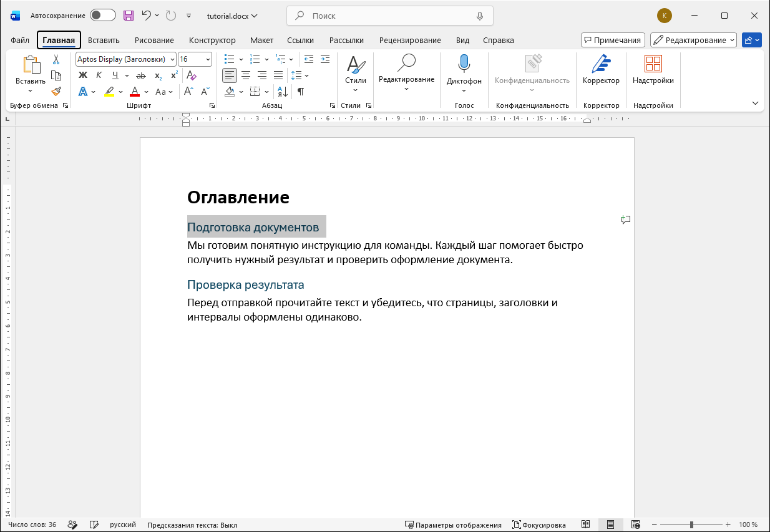Undo the last action
The width and height of the screenshot is (770, 532).
pos(147,16)
